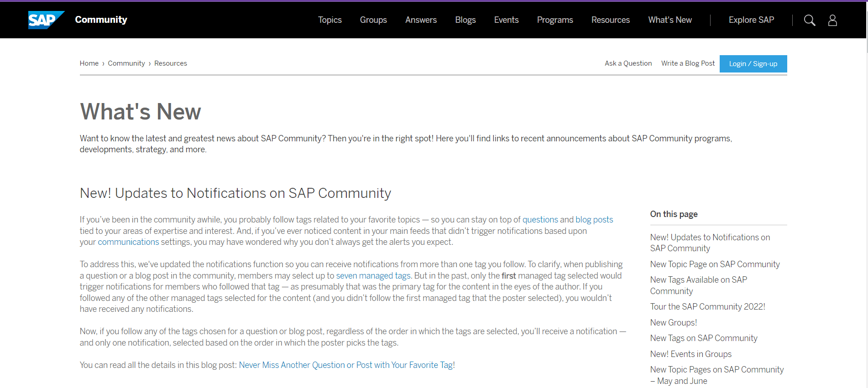
Task: Click the Community header title
Action: [101, 20]
